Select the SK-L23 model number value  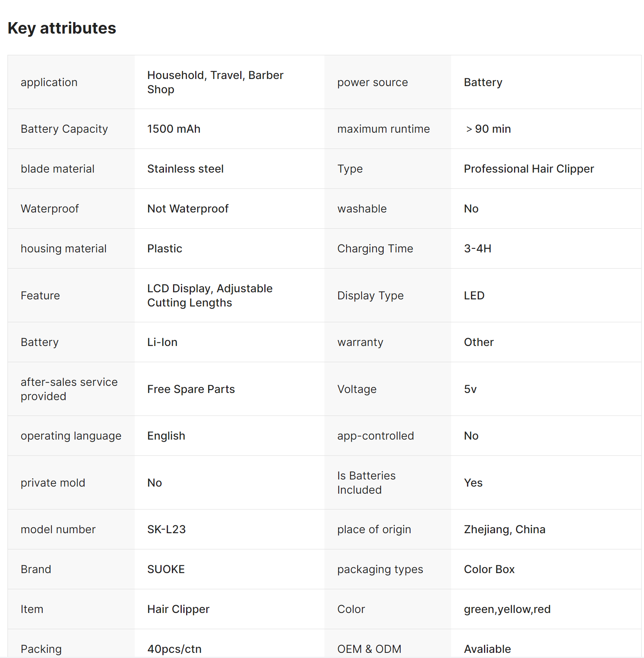(166, 529)
